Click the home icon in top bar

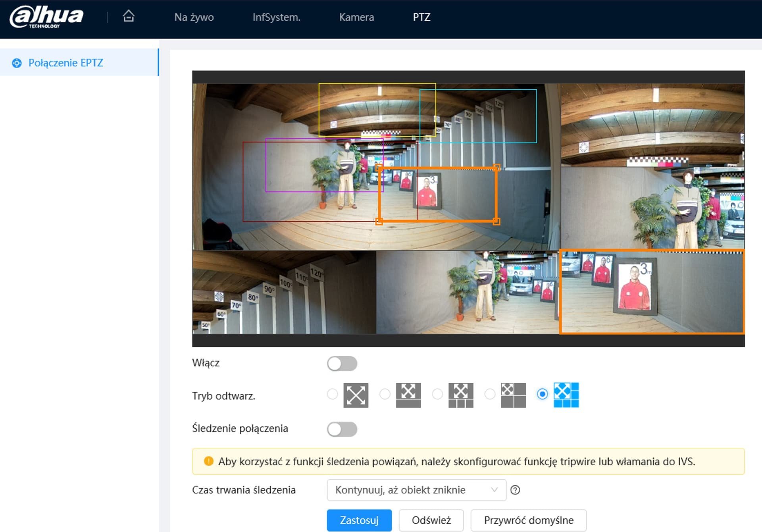pos(128,16)
